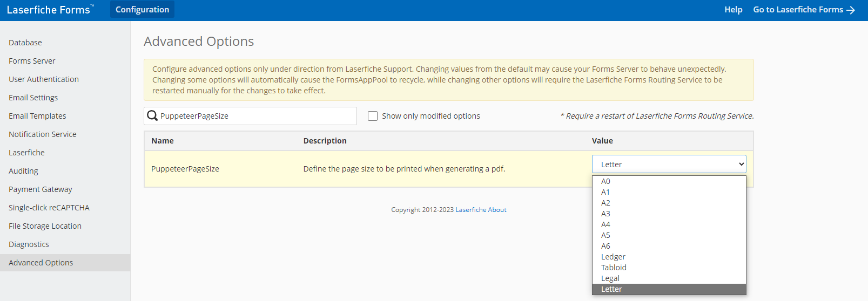Open Database in the sidebar
This screenshot has width=868, height=301.
coord(25,43)
